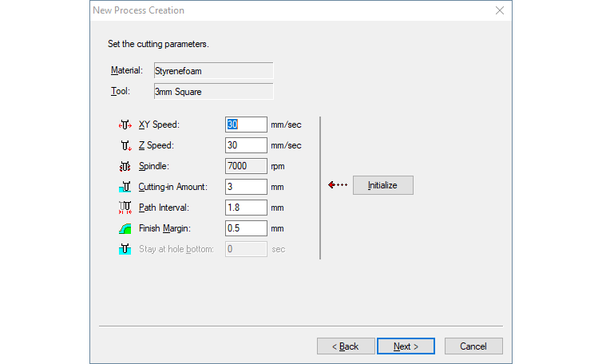Click the XY Speed icon

(125, 125)
